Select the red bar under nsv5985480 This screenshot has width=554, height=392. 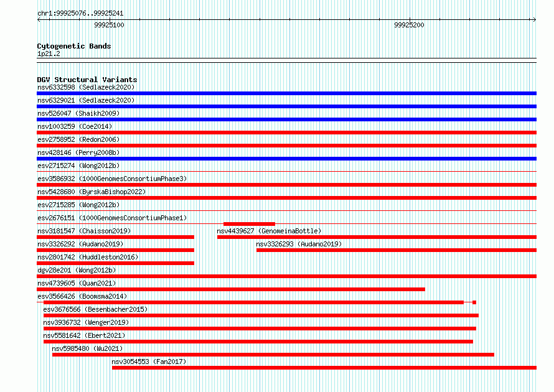tap(273, 355)
